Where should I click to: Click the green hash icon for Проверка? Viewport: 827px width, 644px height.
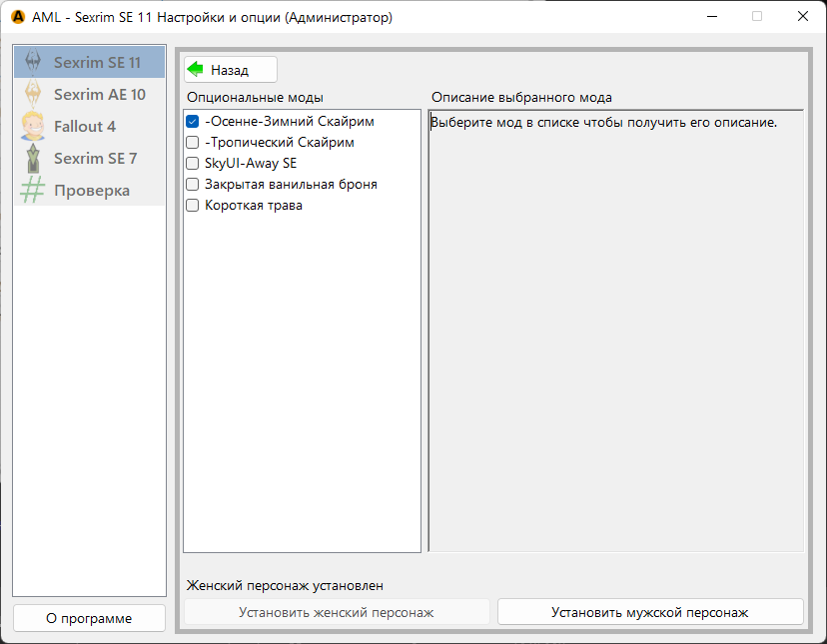[x=33, y=190]
